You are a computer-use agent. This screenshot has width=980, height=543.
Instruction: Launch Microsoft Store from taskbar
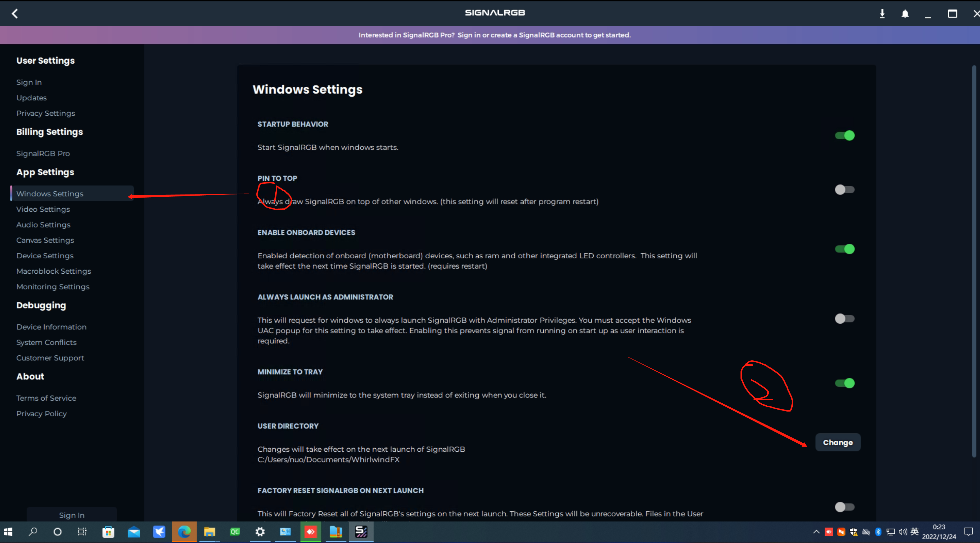pyautogui.click(x=108, y=532)
